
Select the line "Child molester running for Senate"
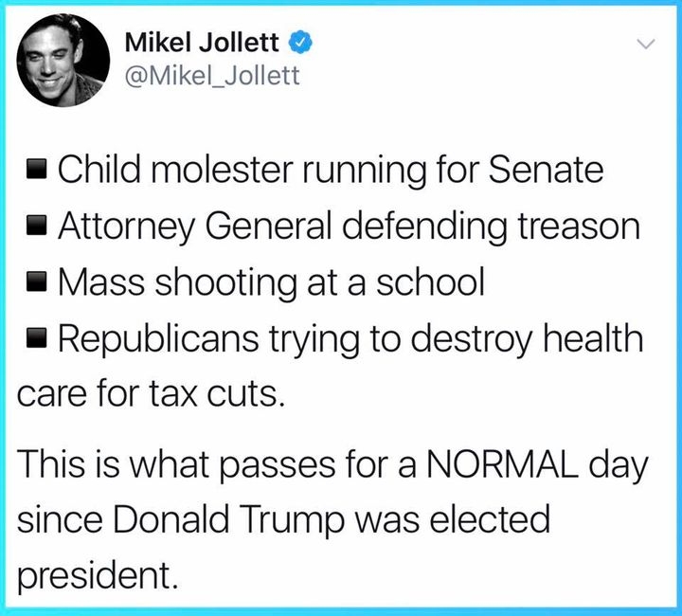(331, 171)
